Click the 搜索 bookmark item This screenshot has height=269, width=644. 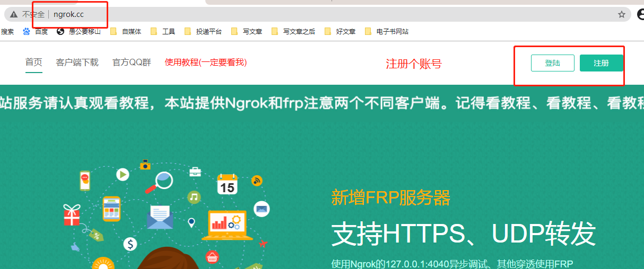[x=7, y=32]
